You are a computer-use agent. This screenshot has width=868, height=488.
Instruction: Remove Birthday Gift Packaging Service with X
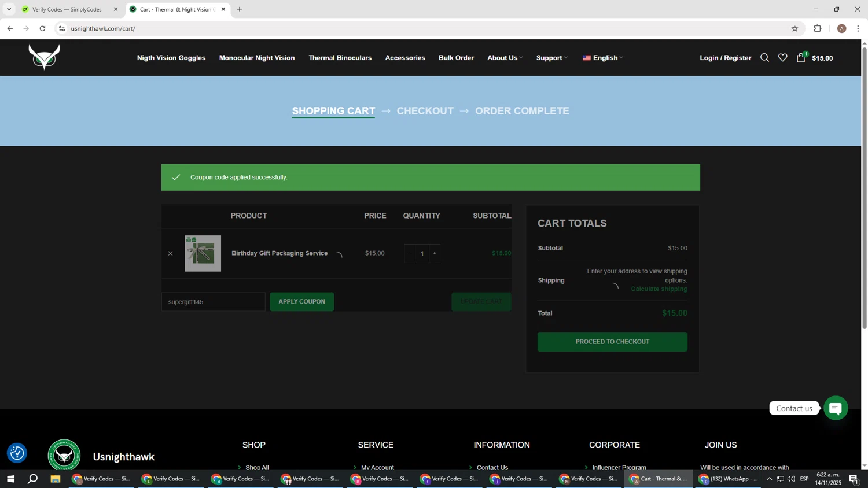coord(170,253)
